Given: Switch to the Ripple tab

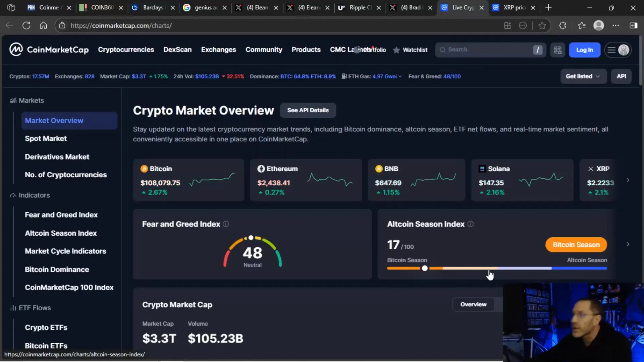Looking at the screenshot, I should (360, 7).
